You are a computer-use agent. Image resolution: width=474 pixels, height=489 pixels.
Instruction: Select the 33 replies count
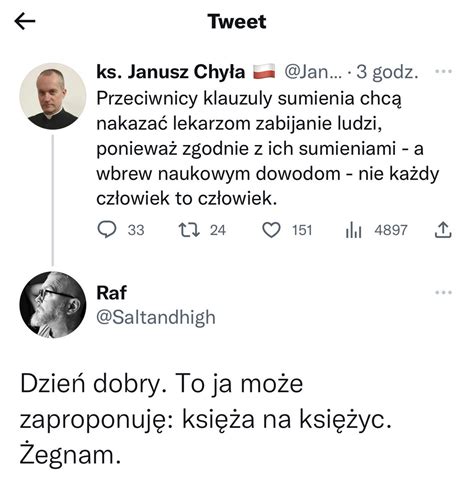pos(136,230)
